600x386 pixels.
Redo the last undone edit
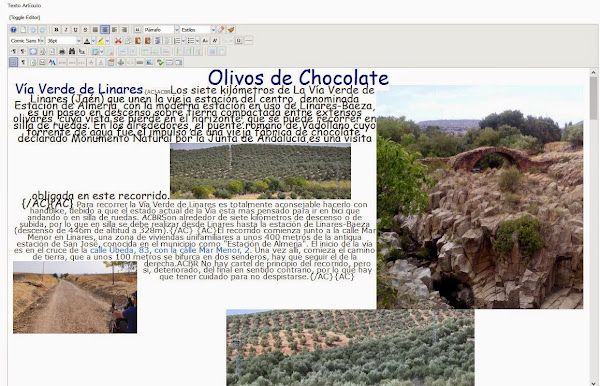point(42,30)
